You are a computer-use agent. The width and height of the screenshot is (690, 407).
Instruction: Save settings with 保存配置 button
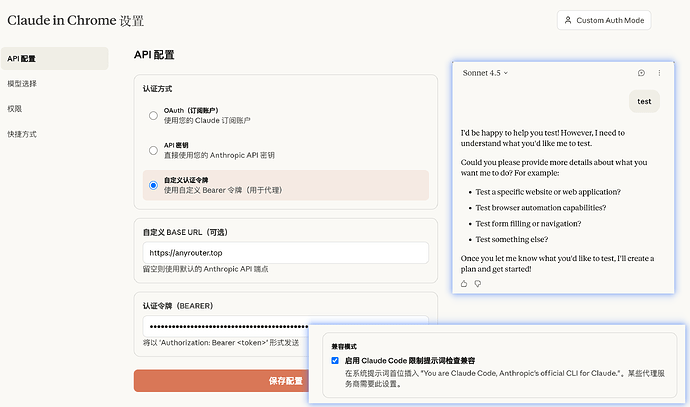[x=221, y=381]
